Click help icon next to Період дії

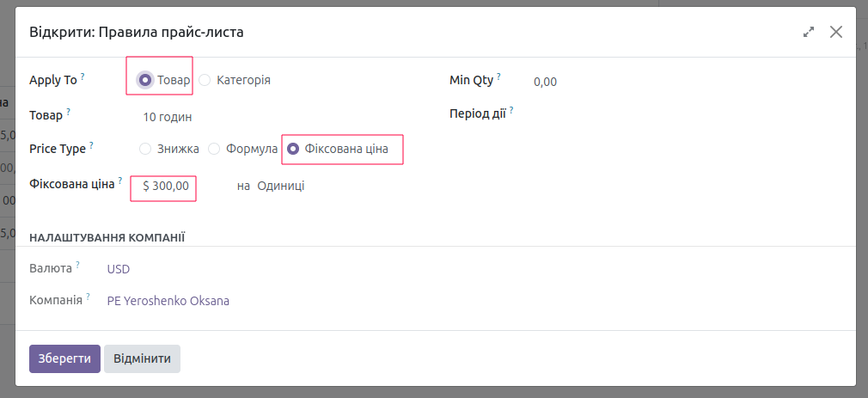[x=511, y=111]
